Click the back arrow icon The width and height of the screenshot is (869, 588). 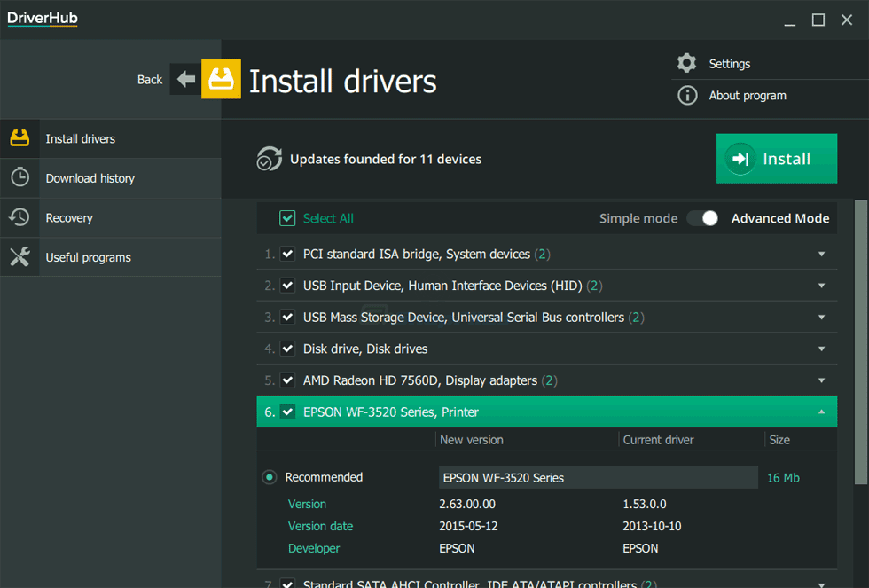185,80
